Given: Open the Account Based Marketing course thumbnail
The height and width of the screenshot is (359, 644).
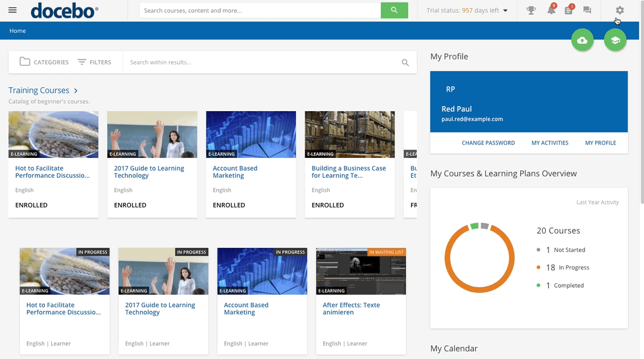Looking at the screenshot, I should [251, 134].
